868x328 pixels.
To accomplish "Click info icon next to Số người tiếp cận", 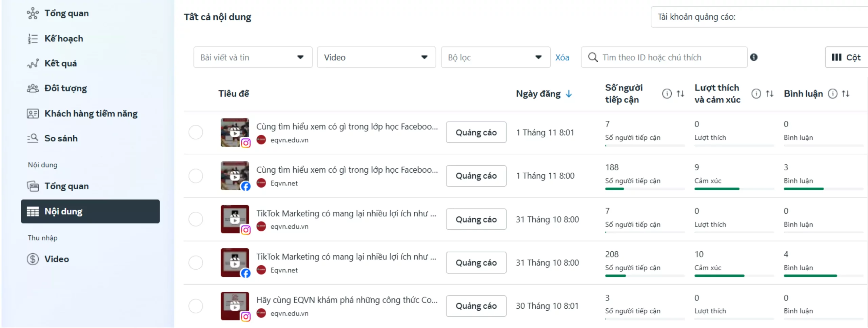I will (666, 94).
